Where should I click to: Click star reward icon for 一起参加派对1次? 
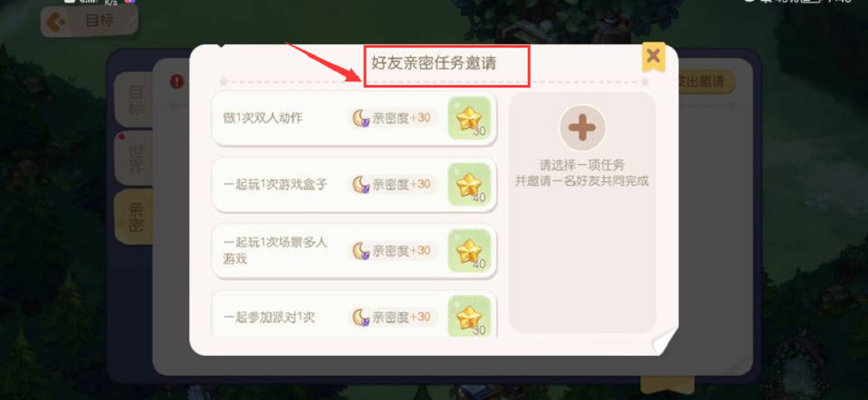pos(469,316)
